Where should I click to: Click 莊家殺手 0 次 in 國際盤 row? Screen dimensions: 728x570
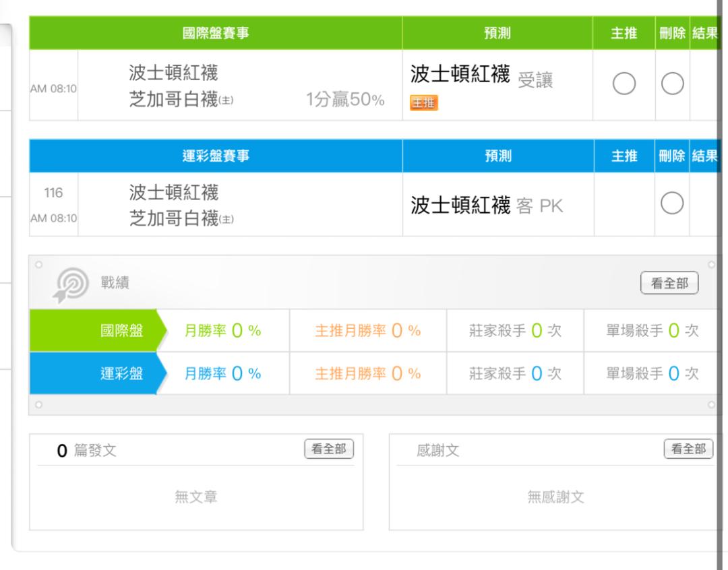pos(515,331)
